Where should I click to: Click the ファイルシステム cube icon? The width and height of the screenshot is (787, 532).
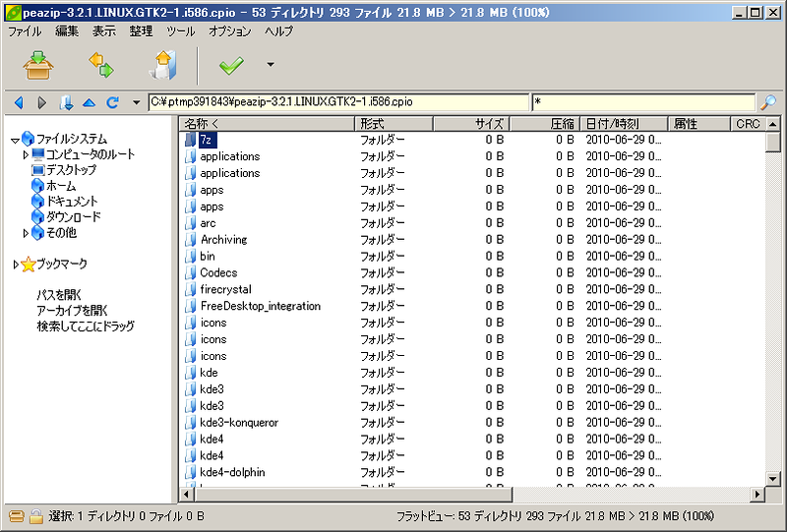tap(29, 139)
